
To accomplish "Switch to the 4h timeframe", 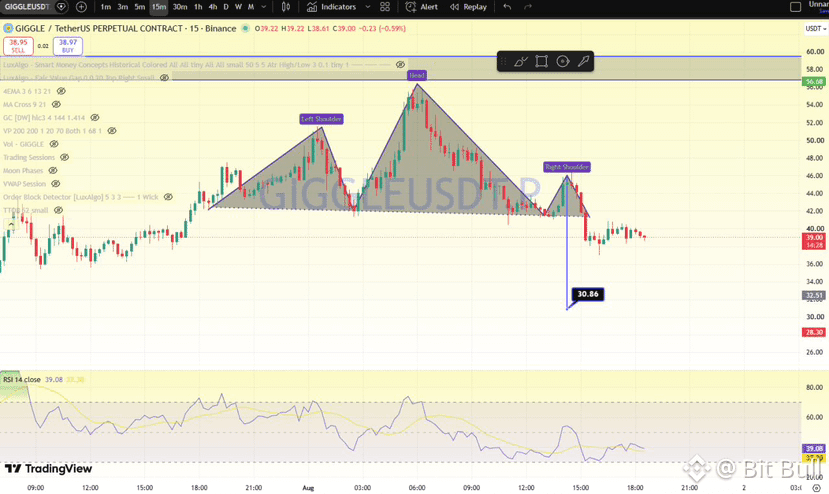I will 213,7.
